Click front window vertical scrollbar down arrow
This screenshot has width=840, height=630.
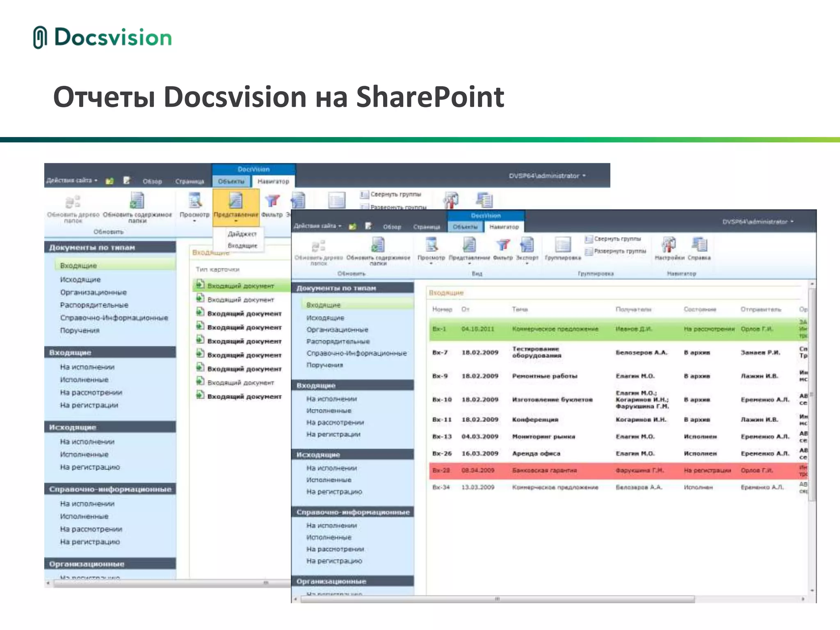pos(812,591)
